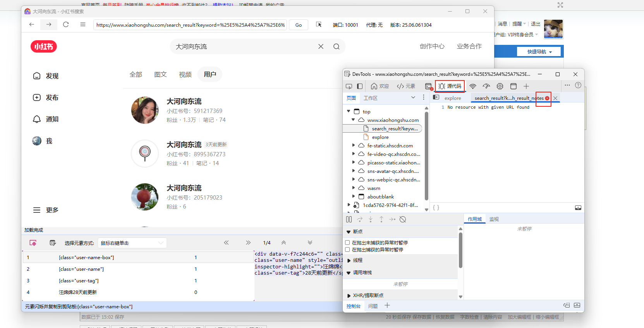Screen dimensions: 644x328
Task: Click the Xiaohongshu search box with 大河向东流
Action: point(244,46)
